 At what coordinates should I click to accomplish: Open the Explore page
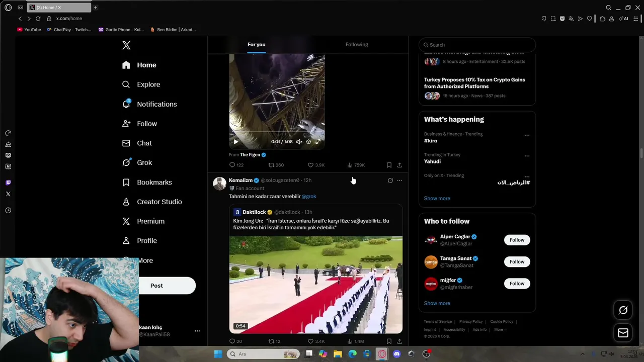point(141,84)
